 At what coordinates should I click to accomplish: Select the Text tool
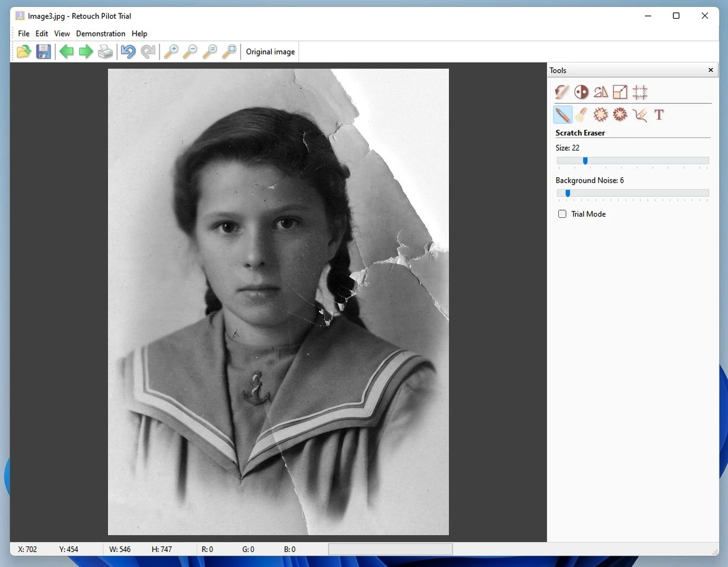[x=659, y=114]
